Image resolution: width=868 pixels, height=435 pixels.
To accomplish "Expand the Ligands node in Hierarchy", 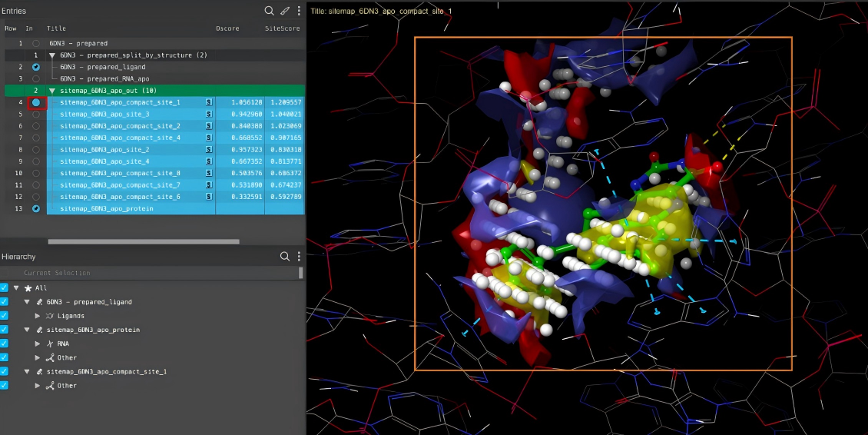I will pyautogui.click(x=38, y=316).
